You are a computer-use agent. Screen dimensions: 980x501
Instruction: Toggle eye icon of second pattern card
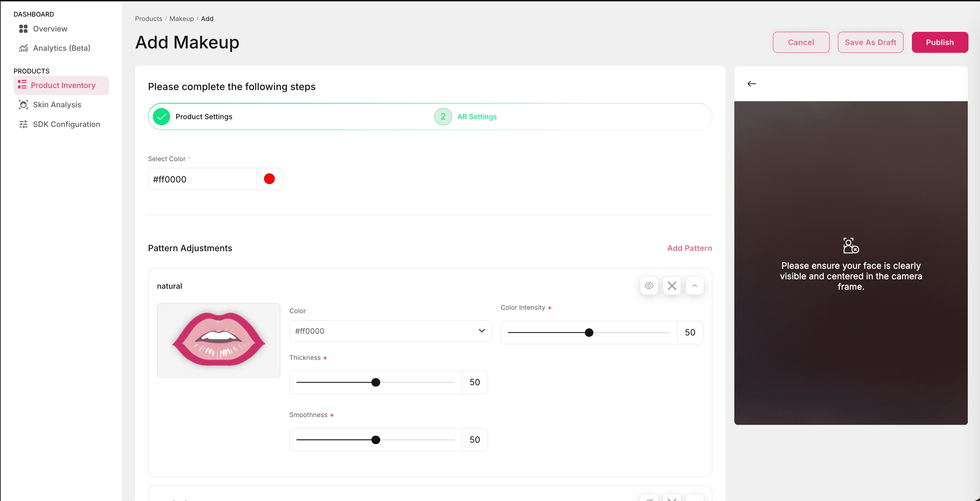[649, 499]
